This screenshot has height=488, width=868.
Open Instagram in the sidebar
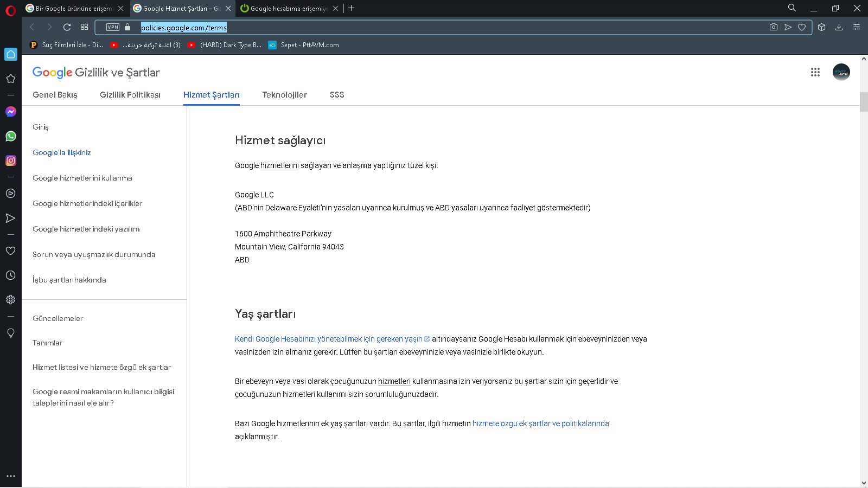11,160
